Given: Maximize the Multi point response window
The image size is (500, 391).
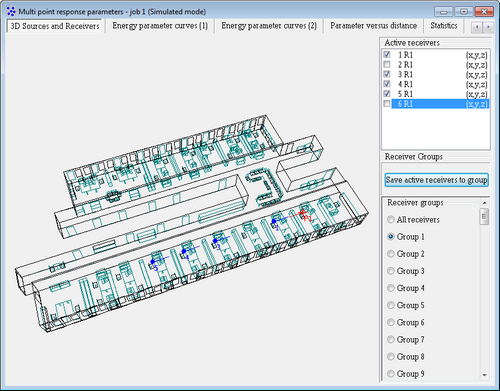Looking at the screenshot, I should [464, 12].
